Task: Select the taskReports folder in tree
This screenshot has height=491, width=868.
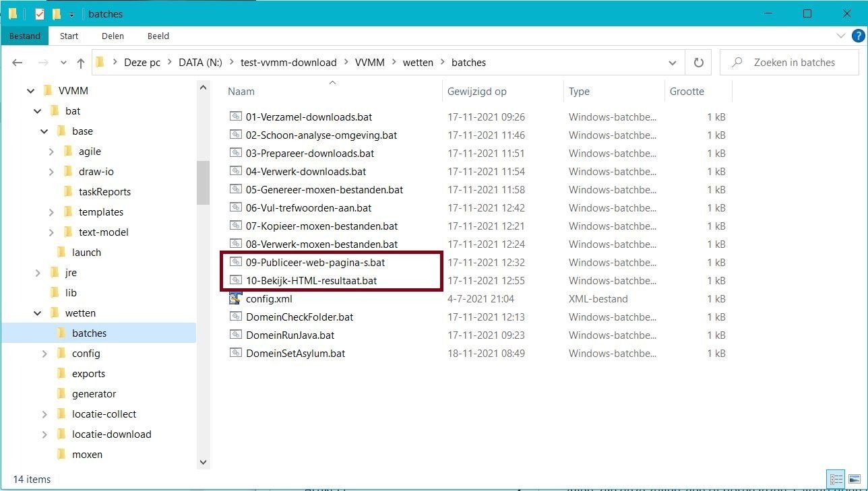Action: click(104, 192)
